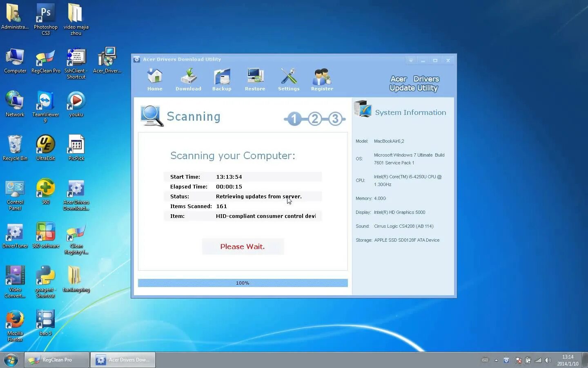The height and width of the screenshot is (368, 588).
Task: Show hidden tray icons arrow
Action: (496, 360)
